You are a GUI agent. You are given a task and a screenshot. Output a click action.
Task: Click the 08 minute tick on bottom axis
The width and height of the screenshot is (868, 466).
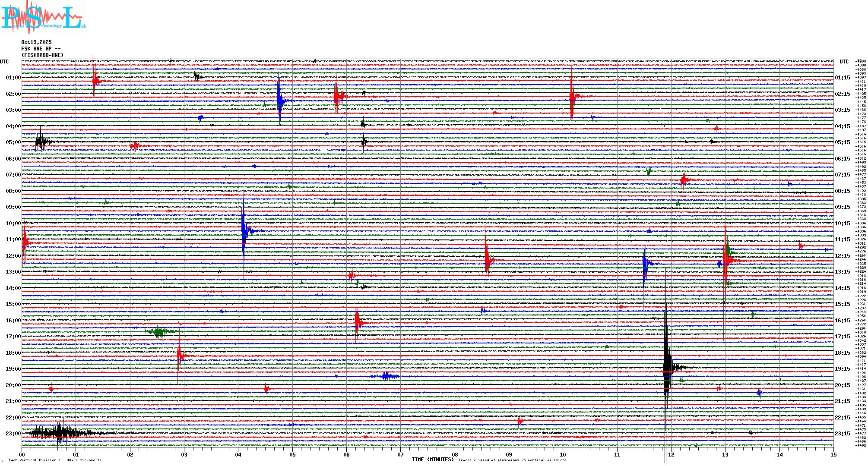(x=455, y=454)
